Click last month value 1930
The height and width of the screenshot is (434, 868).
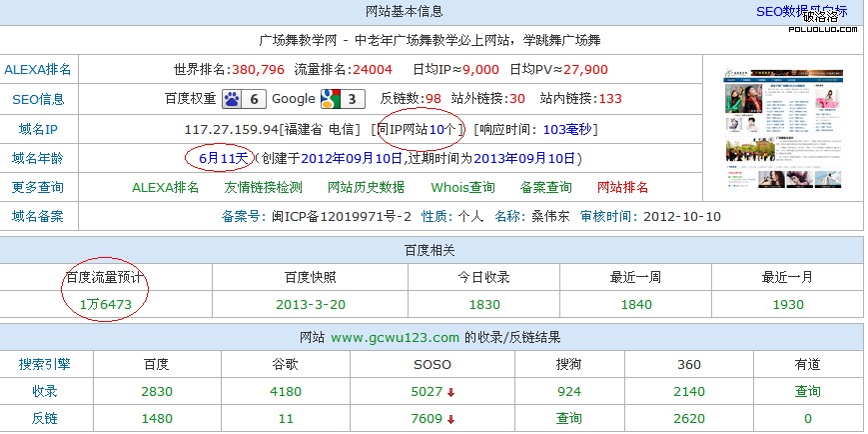788,304
